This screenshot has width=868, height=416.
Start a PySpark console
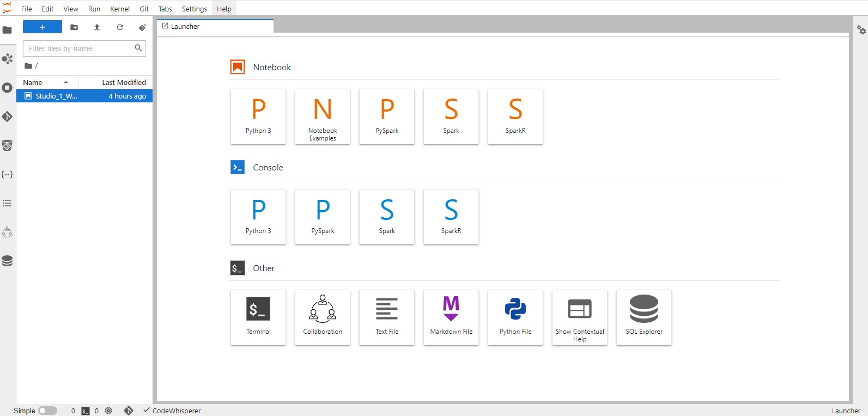[x=323, y=217]
